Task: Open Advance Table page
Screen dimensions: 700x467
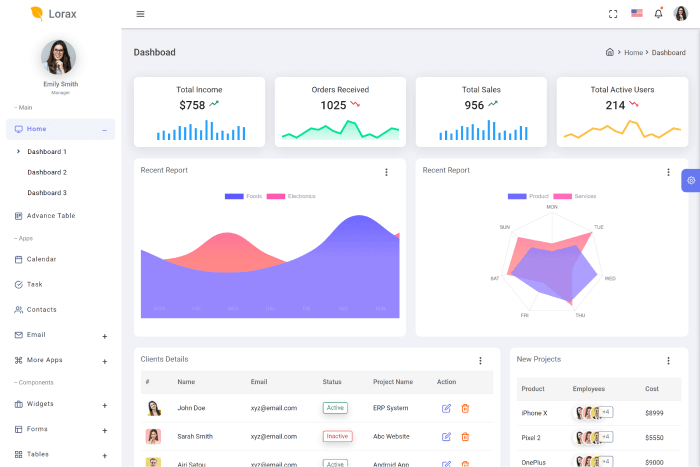Action: 51,216
